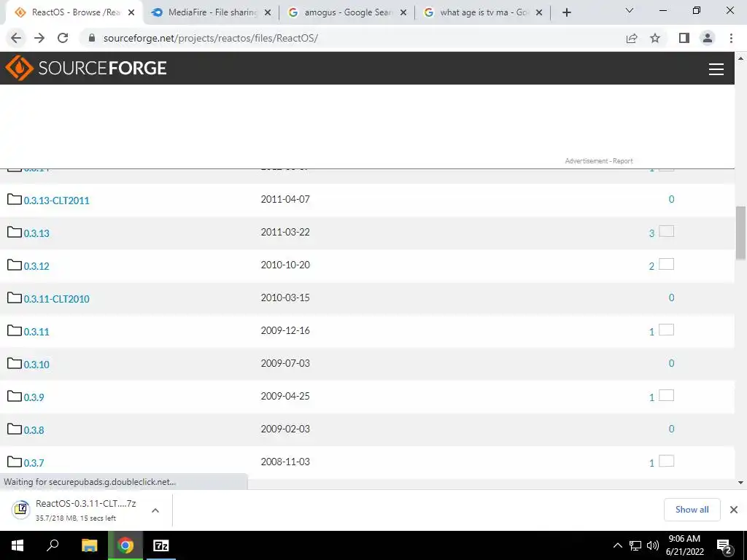Image resolution: width=747 pixels, height=560 pixels.
Task: Close the MediaFire tab
Action: [268, 13]
